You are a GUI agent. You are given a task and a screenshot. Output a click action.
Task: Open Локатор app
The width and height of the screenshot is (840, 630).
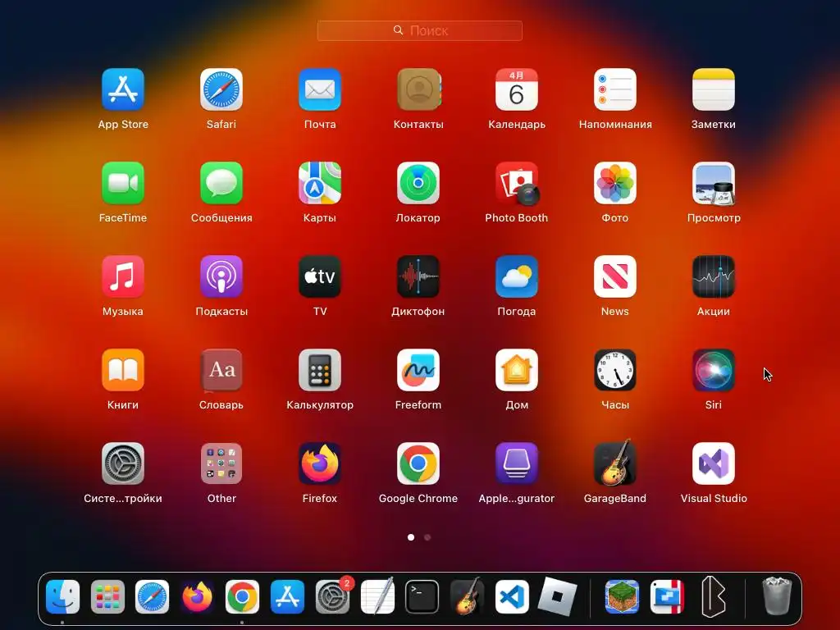[418, 183]
